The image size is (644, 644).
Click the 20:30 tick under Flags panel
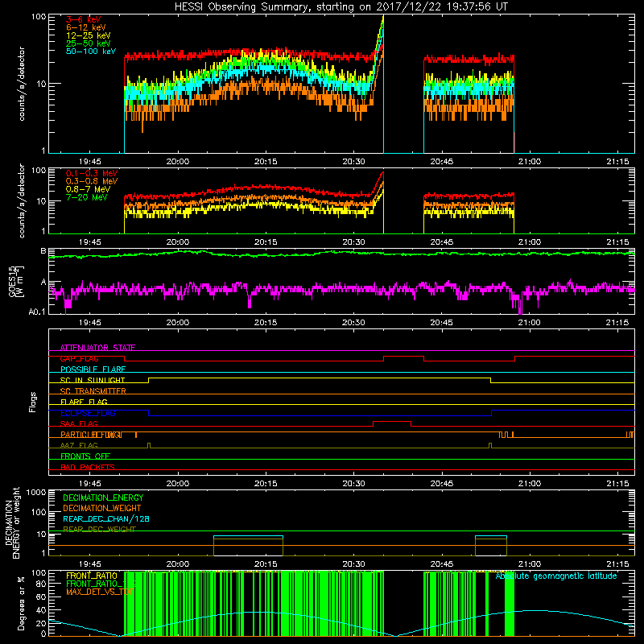(x=353, y=484)
